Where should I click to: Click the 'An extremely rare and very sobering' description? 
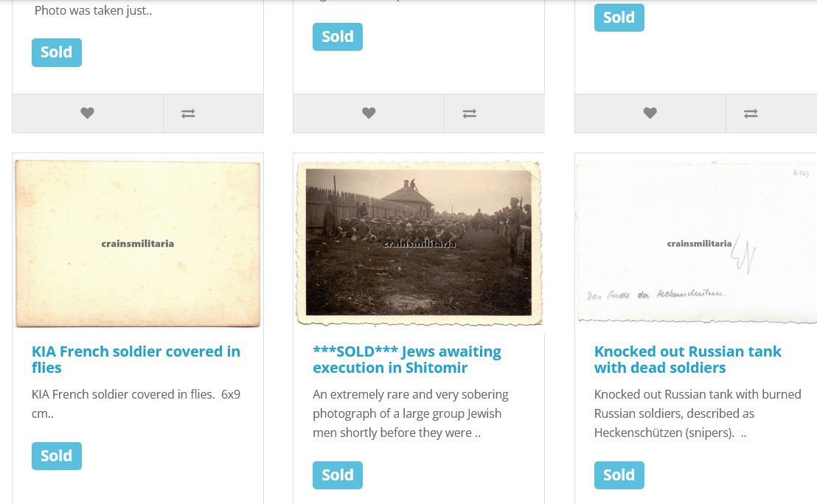pos(410,413)
